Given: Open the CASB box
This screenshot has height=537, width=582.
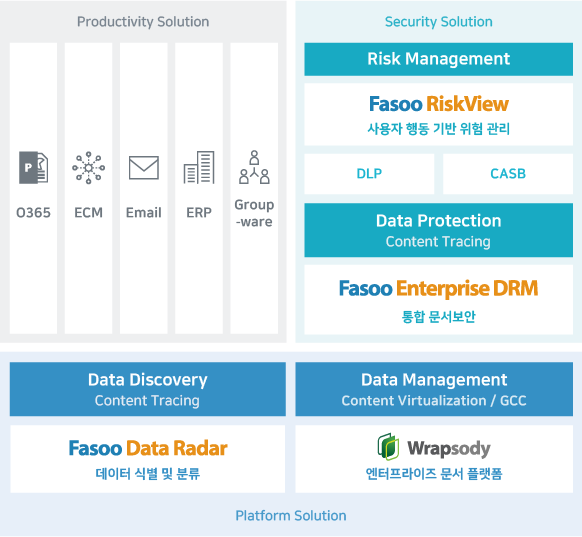Looking at the screenshot, I should [x=508, y=174].
